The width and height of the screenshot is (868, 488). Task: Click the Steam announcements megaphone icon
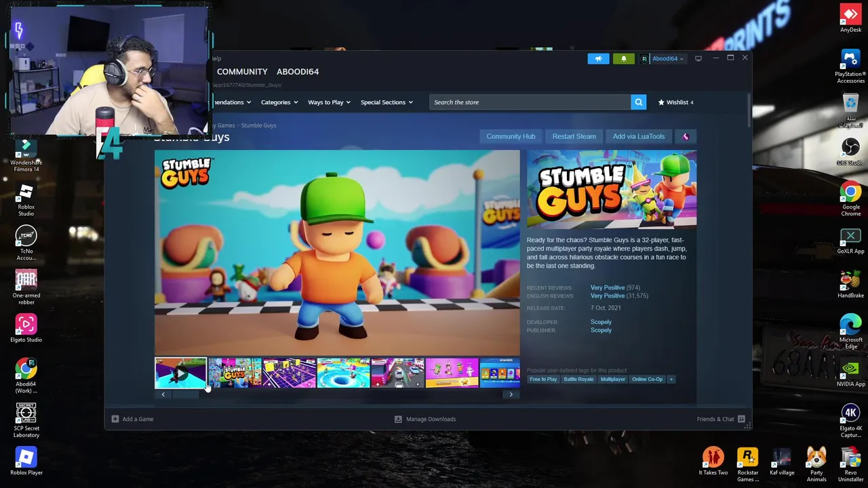coord(598,59)
